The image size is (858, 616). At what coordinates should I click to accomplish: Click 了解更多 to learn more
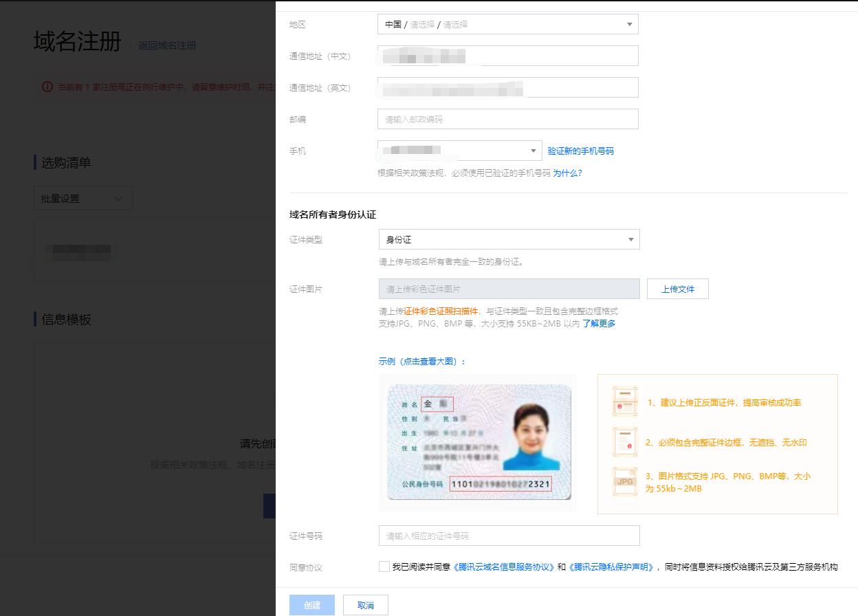(599, 323)
